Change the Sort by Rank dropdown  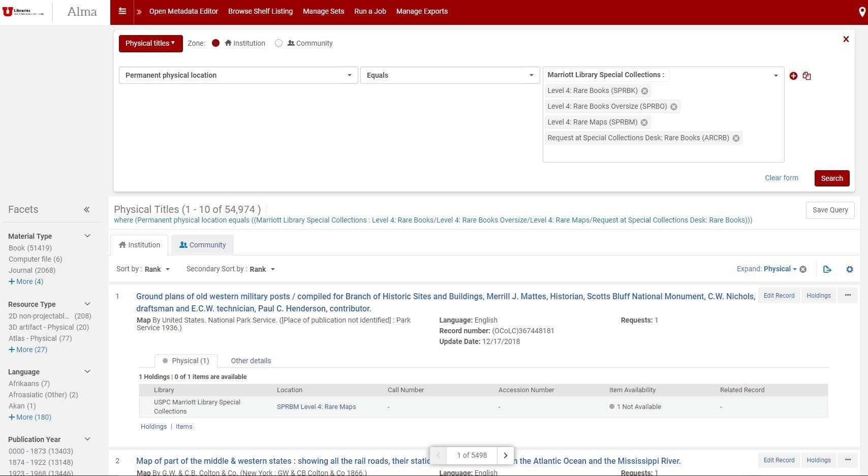[157, 269]
